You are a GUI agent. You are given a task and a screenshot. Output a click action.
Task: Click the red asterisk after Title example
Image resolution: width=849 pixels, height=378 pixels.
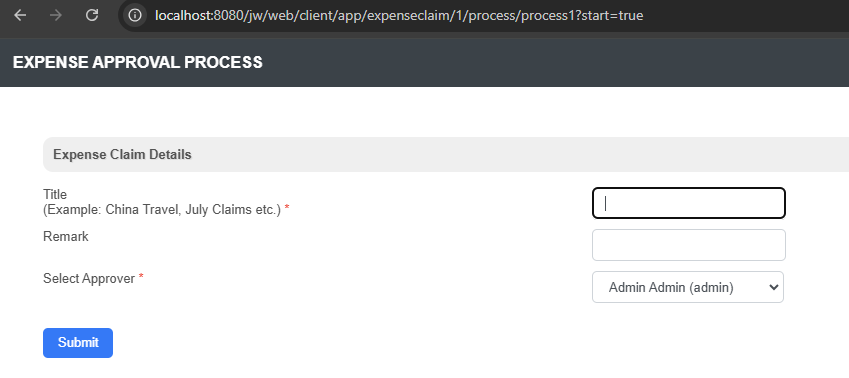[x=287, y=208]
